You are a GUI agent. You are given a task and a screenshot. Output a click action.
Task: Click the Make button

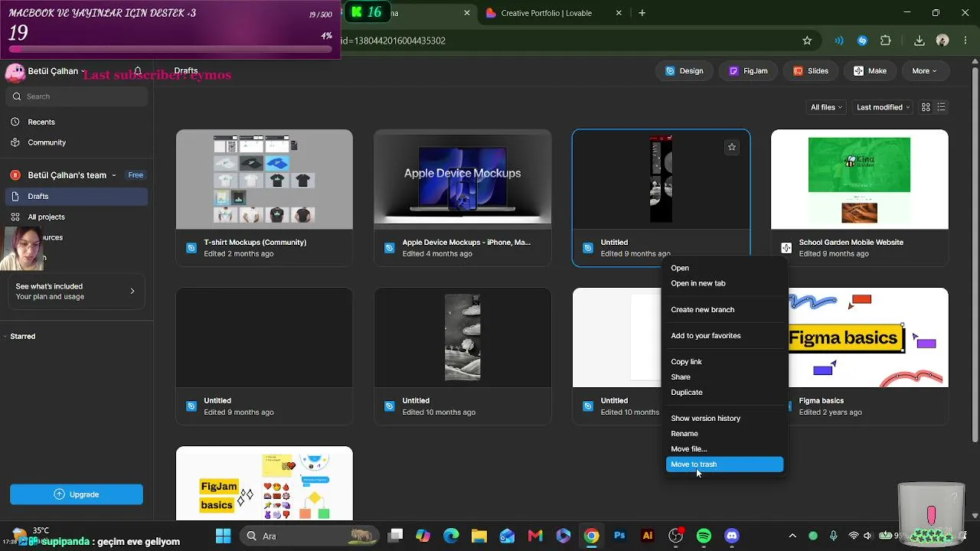click(871, 71)
